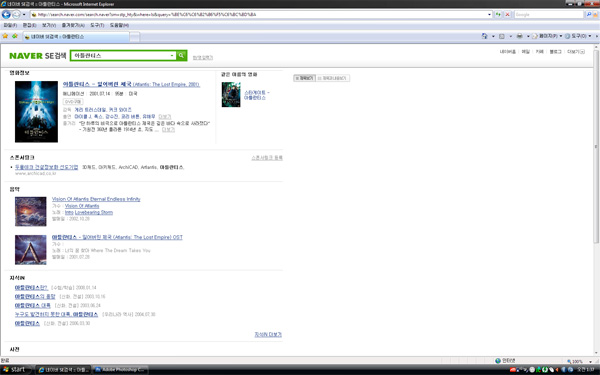Click the link beside the search button
Viewport: 600px width, 375px height.
[x=202, y=57]
